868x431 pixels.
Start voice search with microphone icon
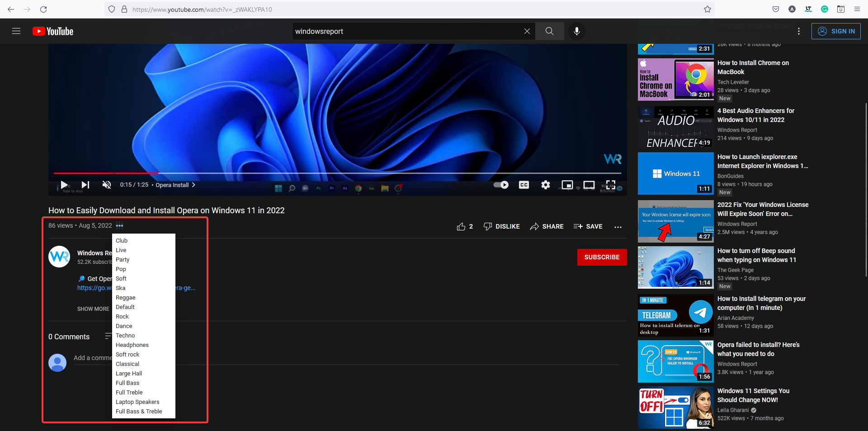pos(577,31)
